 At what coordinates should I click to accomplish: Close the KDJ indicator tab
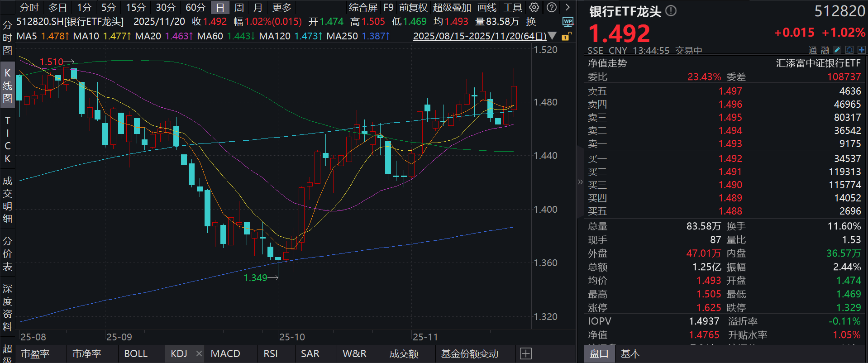click(199, 353)
